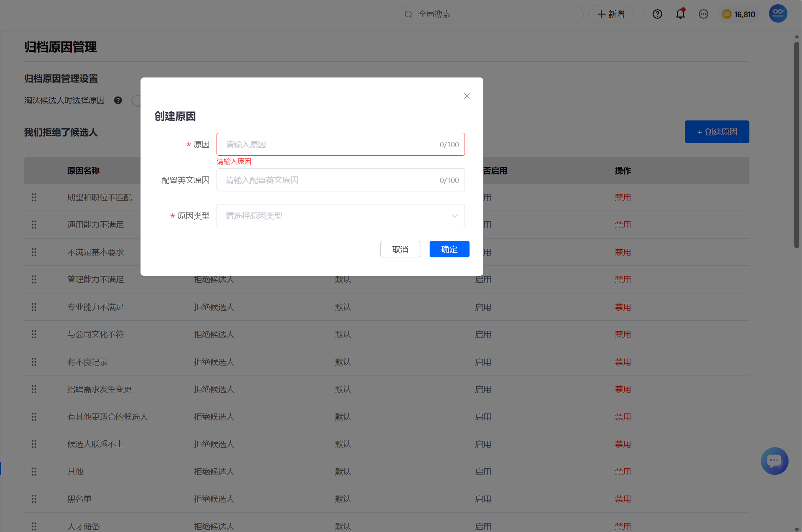
Task: Click 禁用 for 专业能力不满足
Action: 623,307
